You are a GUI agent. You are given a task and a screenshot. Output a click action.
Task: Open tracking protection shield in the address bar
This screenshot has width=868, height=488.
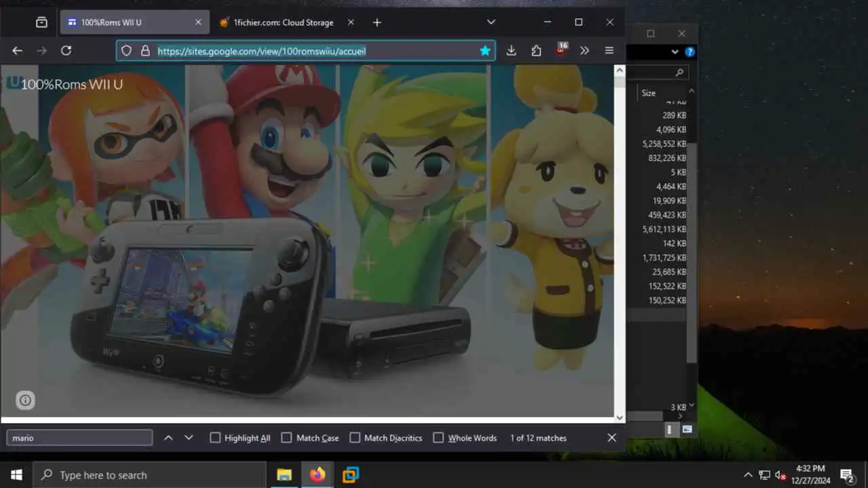coord(126,51)
